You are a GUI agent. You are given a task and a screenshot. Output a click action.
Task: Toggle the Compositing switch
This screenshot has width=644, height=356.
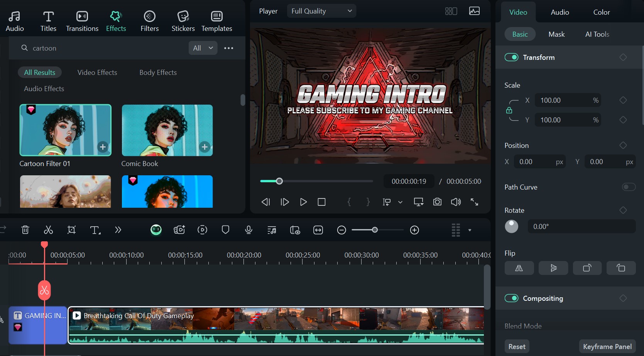click(x=511, y=298)
